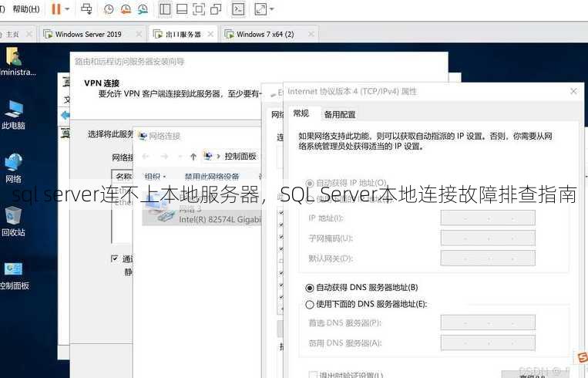This screenshot has height=378, width=588.
Task: Switch to the 常规 General tab
Action: pyautogui.click(x=301, y=113)
